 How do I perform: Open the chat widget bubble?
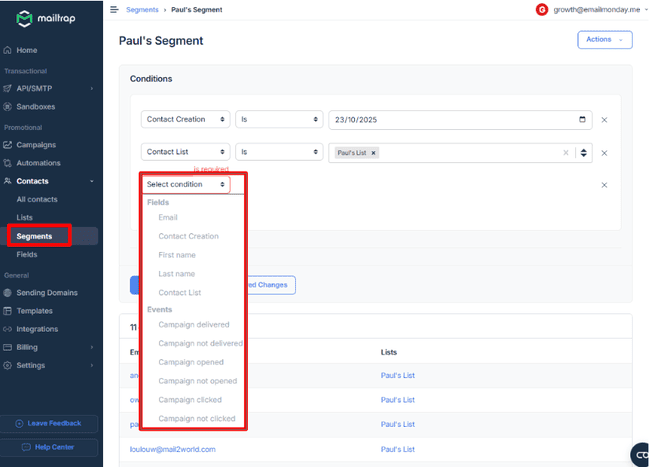640,455
